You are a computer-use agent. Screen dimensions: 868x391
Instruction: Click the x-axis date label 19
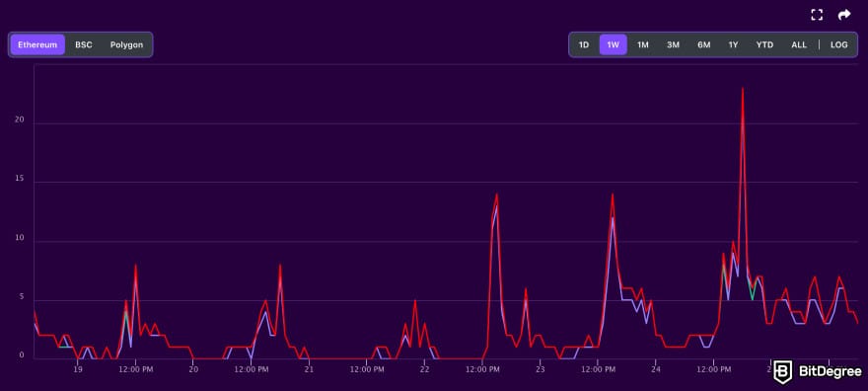point(78,368)
